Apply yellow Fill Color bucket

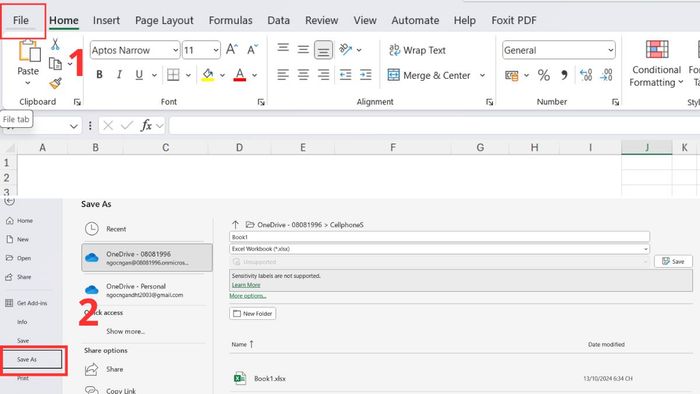[208, 75]
